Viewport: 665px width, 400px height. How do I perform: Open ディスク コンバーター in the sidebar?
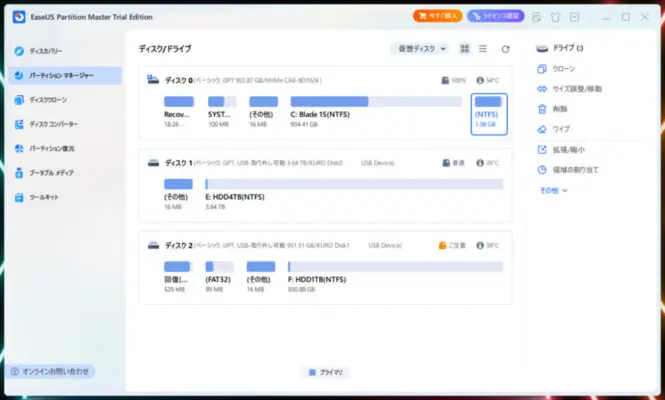pyautogui.click(x=46, y=124)
